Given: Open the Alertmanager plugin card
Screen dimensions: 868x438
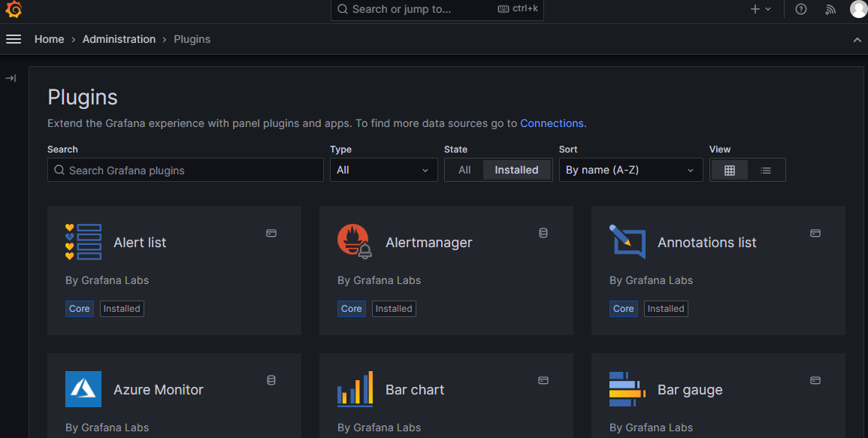Looking at the screenshot, I should [x=446, y=270].
